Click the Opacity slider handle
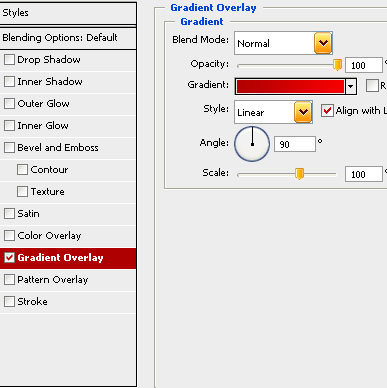The image size is (387, 388). (338, 65)
